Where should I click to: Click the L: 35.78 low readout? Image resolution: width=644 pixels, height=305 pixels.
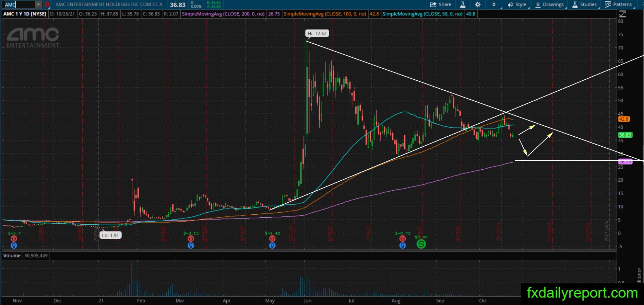pyautogui.click(x=131, y=14)
